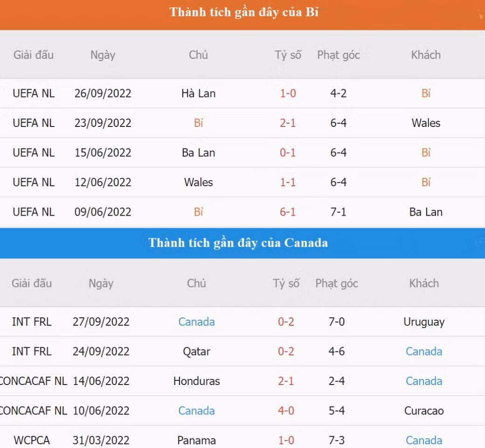Viewport: 485px width, 448px height.
Task: Click the 1-0 score in Hà Lan row
Action: tap(287, 93)
